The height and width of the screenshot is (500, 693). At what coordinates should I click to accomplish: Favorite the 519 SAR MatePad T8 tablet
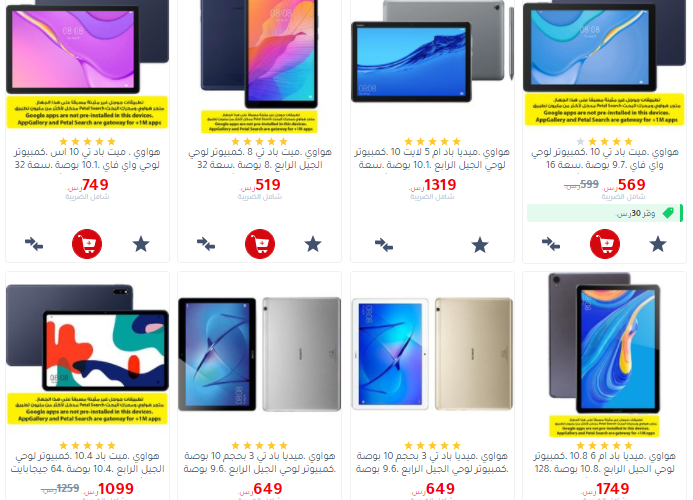coord(313,244)
